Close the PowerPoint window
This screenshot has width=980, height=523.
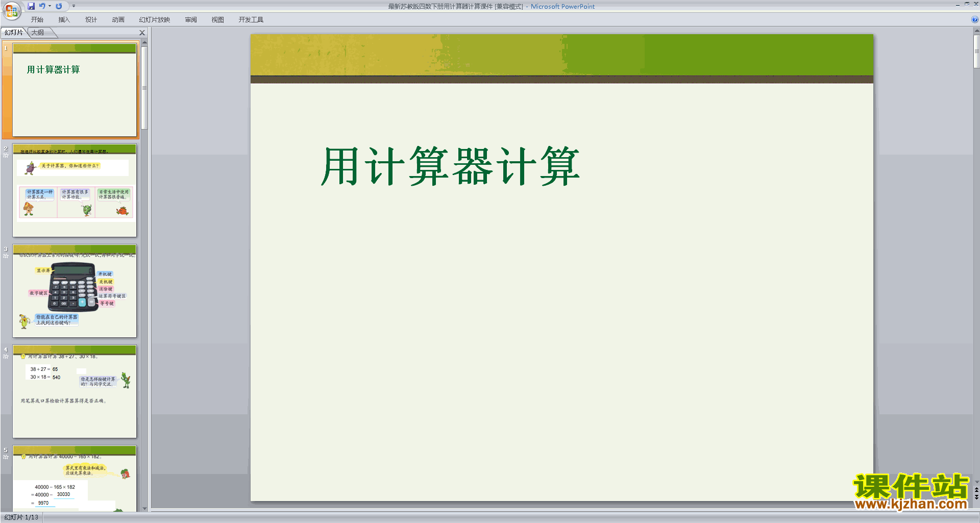coord(976,4)
